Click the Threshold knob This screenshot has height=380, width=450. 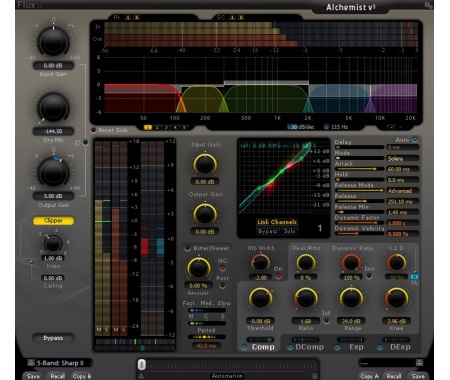click(260, 298)
